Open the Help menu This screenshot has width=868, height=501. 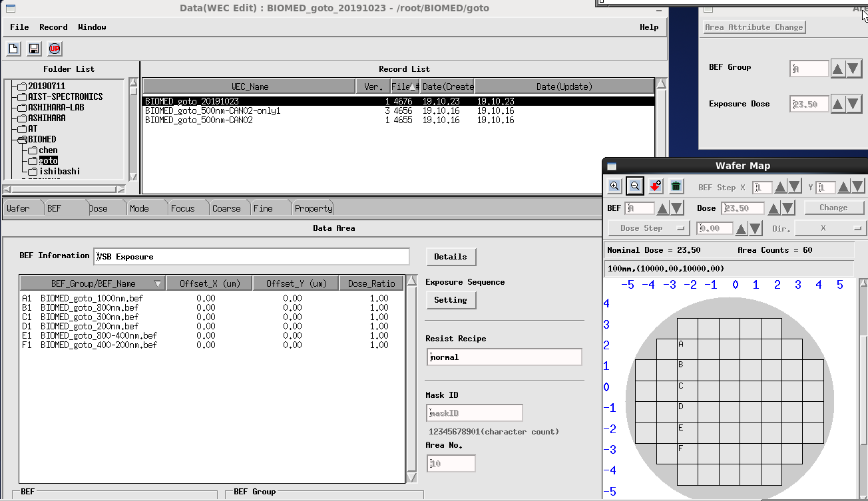pyautogui.click(x=649, y=27)
